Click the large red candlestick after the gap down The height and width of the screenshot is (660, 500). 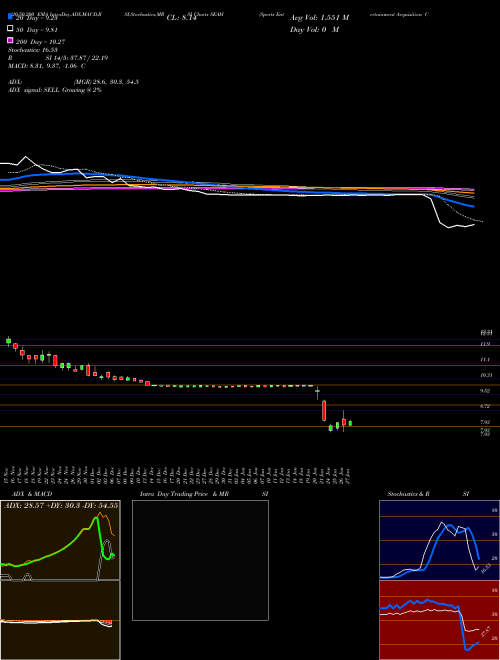(x=324, y=410)
